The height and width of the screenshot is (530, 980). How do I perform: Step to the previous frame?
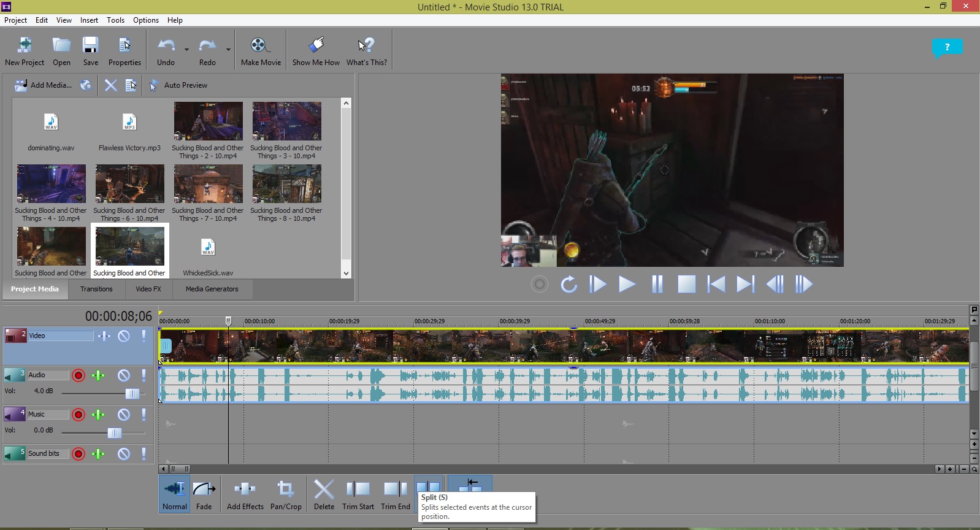point(775,284)
